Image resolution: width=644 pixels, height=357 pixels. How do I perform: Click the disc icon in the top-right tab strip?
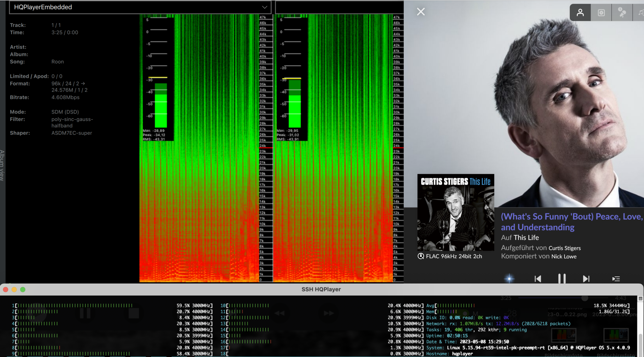[x=601, y=13]
